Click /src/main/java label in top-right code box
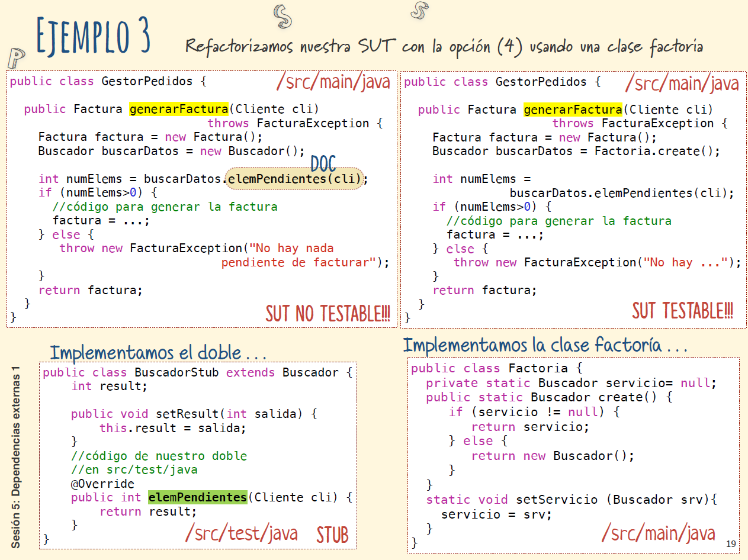Image resolution: width=748 pixels, height=560 pixels. pyautogui.click(x=682, y=83)
